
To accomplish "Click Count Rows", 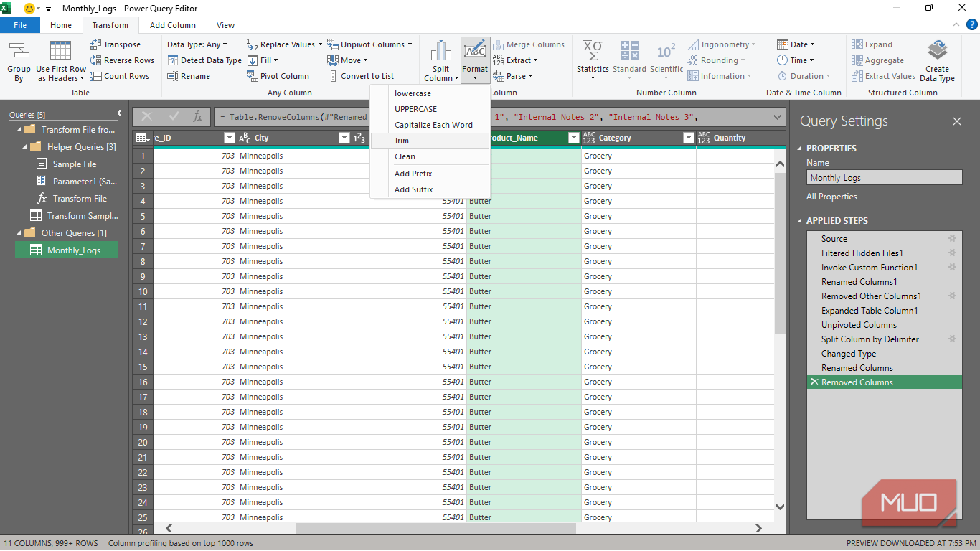I will (120, 76).
